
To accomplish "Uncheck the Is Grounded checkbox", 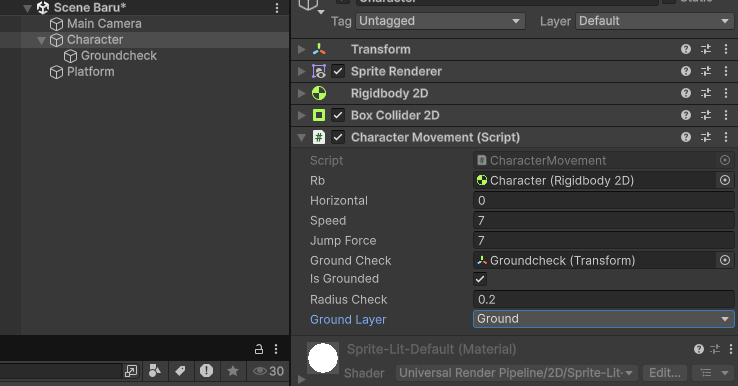I will click(480, 279).
